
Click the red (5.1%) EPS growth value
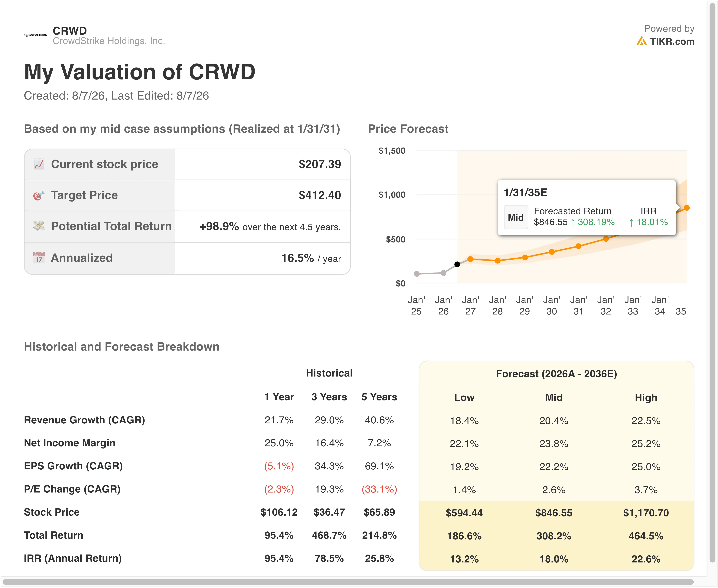[279, 466]
